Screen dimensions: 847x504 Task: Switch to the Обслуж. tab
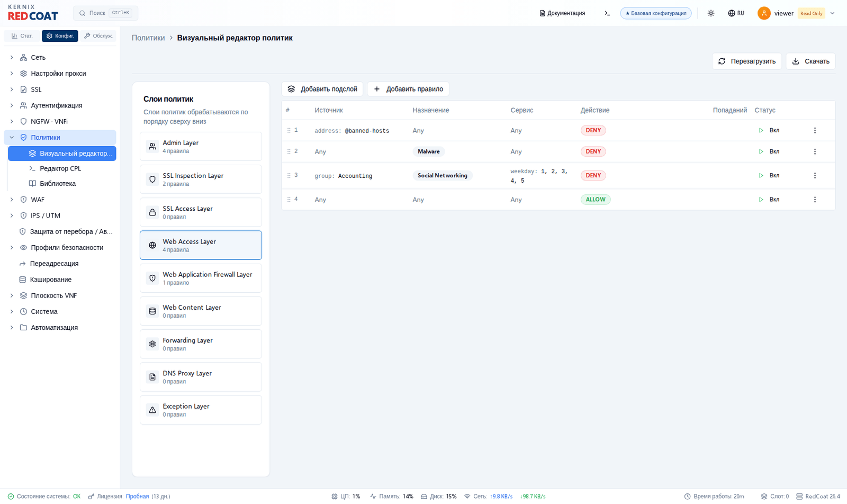(x=98, y=36)
